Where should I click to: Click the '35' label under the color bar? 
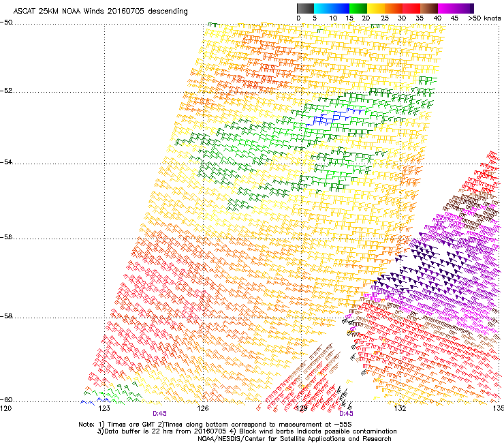tap(420, 18)
